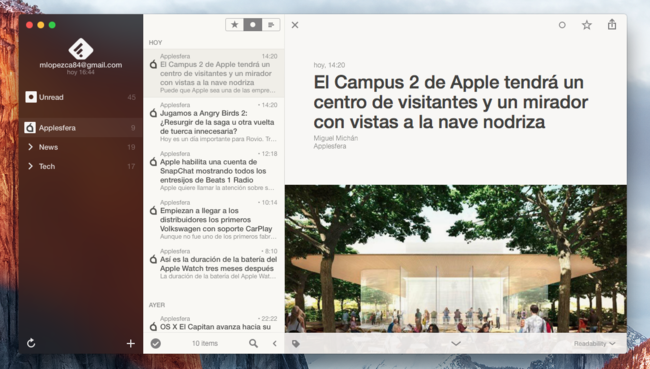The height and width of the screenshot is (369, 650).
Task: Click the 10 items counter
Action: [205, 343]
